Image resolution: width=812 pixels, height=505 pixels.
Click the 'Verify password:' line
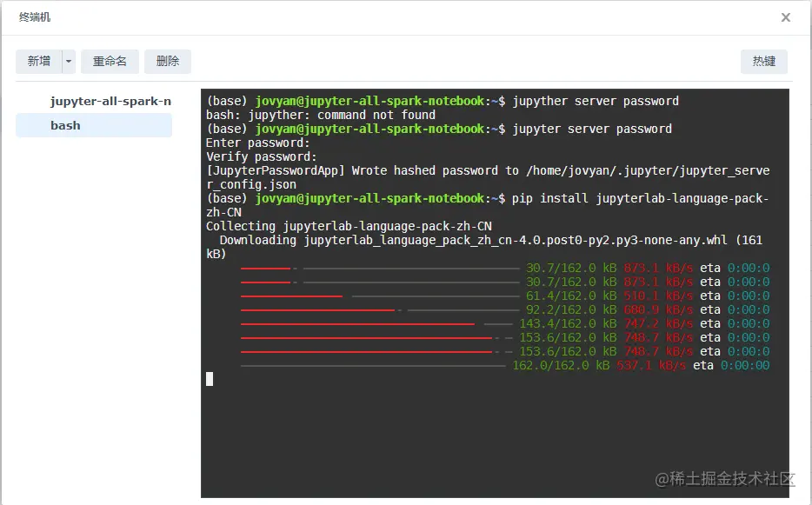261,157
